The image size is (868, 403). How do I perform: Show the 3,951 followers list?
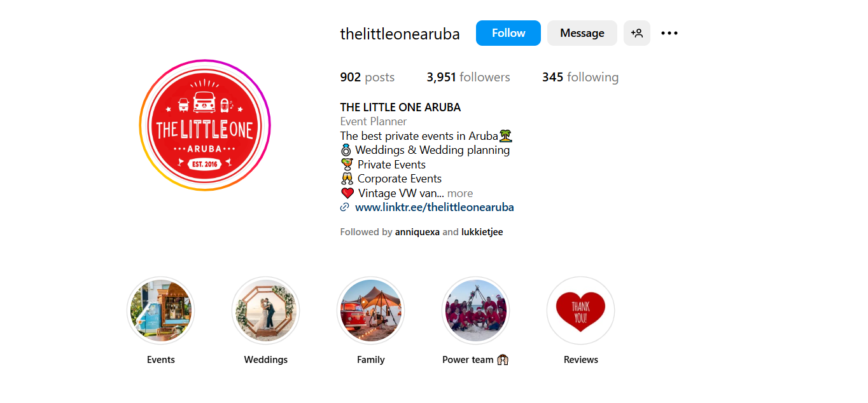(x=468, y=77)
